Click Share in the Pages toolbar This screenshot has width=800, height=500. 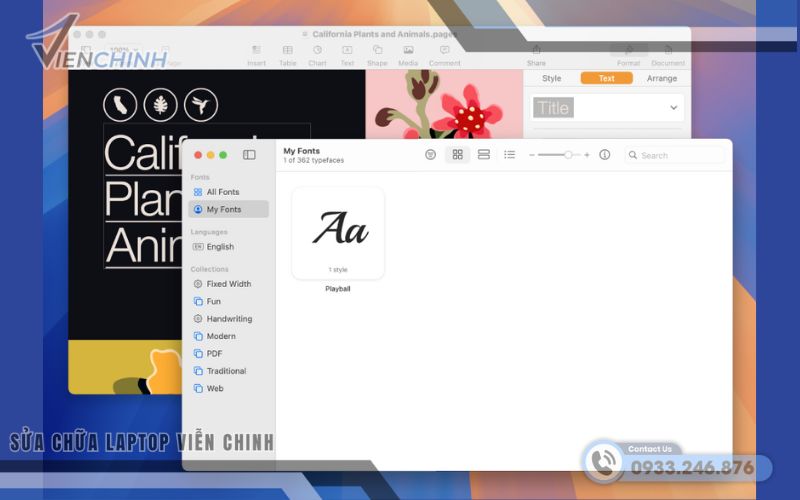536,56
